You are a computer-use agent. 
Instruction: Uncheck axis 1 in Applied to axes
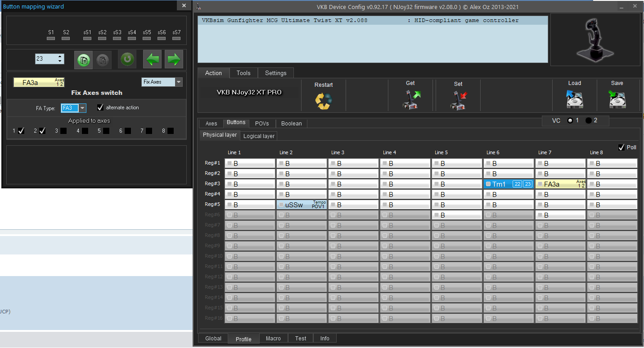click(21, 131)
